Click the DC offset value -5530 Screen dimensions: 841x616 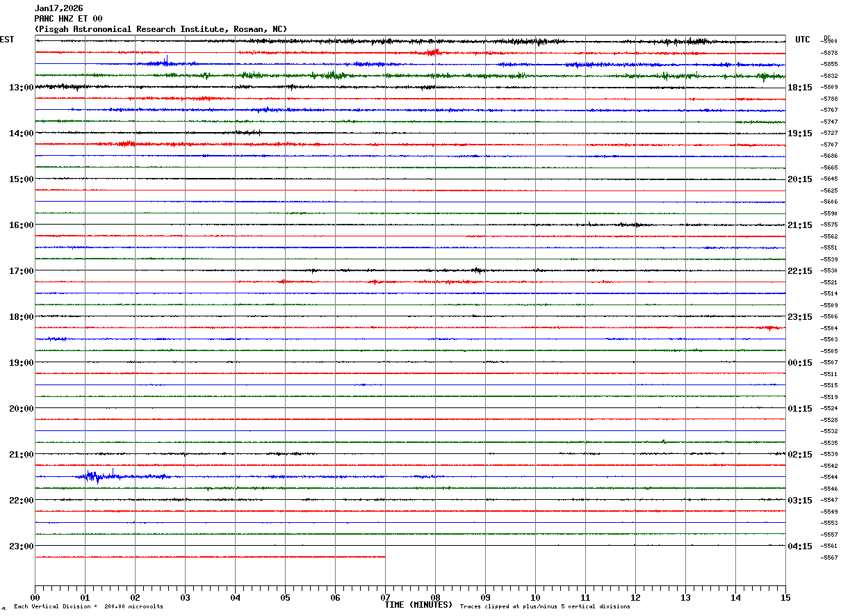[829, 270]
